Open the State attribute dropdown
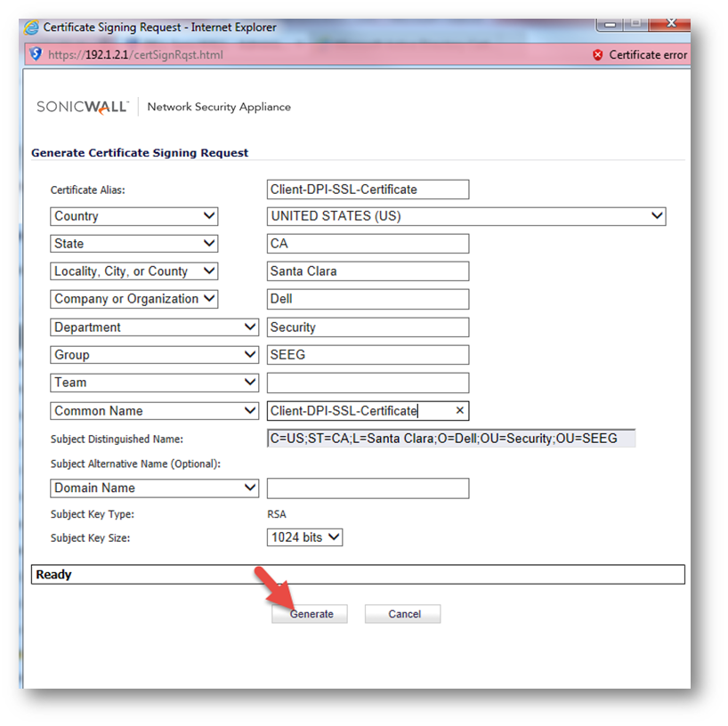Screen dimensions: 728x726 [x=134, y=244]
